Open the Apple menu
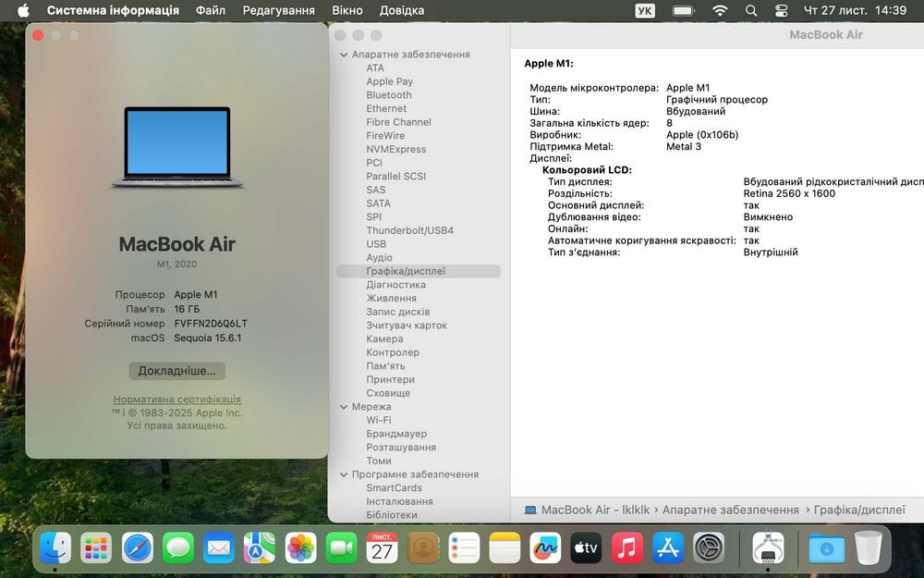Viewport: 924px width, 578px height. point(23,10)
